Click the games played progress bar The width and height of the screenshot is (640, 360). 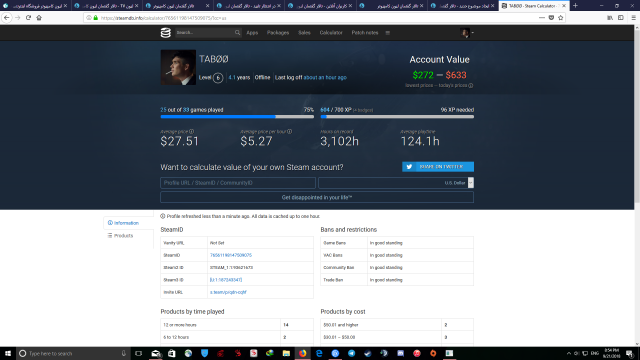[x=237, y=117]
